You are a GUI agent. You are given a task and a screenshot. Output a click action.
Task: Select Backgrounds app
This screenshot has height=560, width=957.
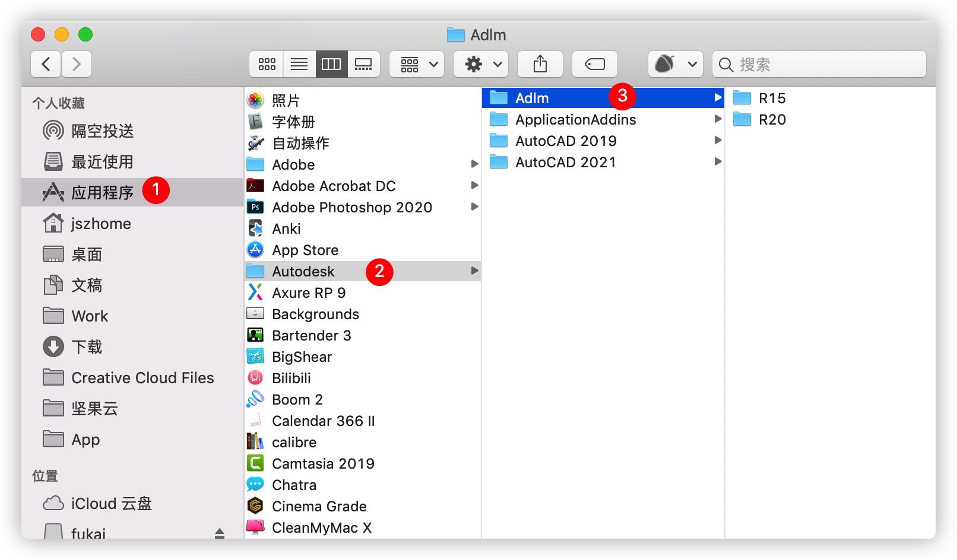point(363,314)
